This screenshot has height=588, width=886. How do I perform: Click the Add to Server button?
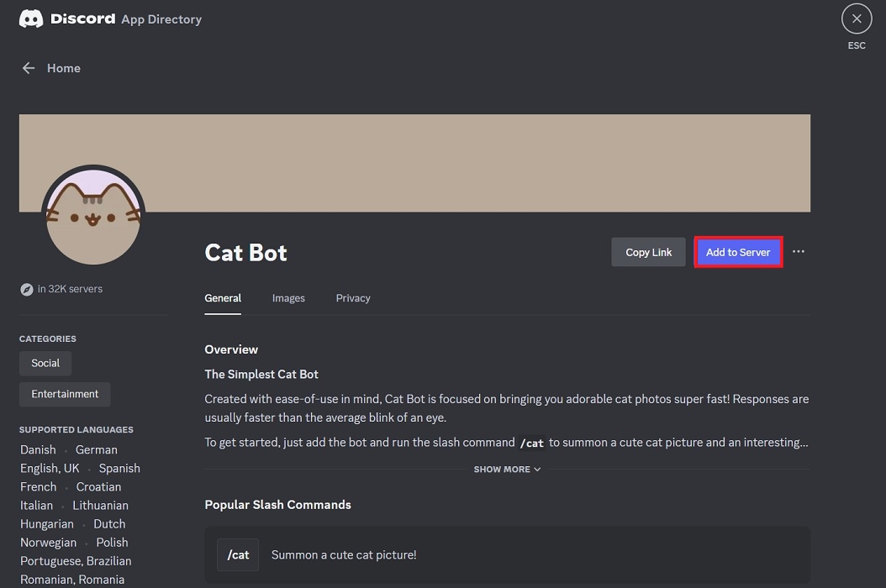[x=738, y=252]
